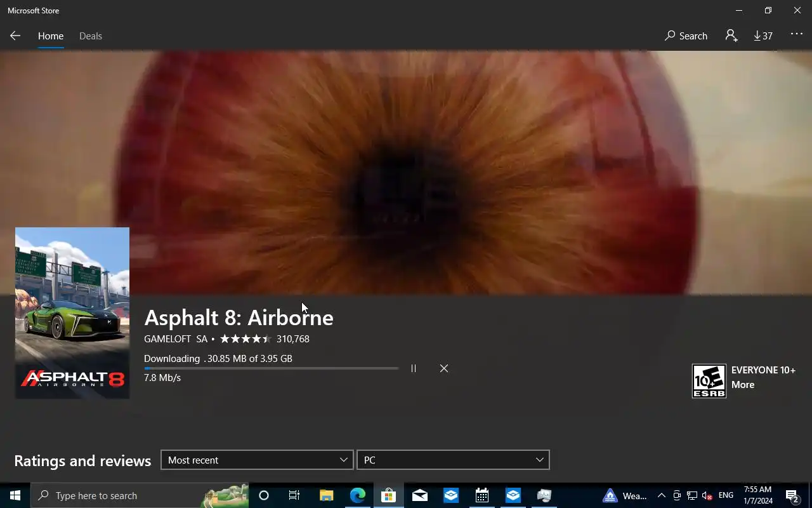The width and height of the screenshot is (812, 508).
Task: Open the Asphalt 8 cover thumbnail
Action: tap(72, 313)
